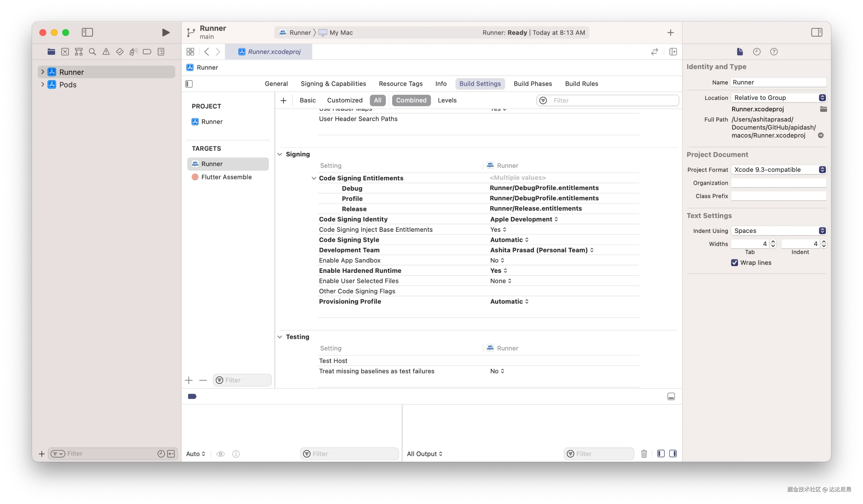Increase the Tab width stepper
The image size is (863, 504).
(x=773, y=242)
